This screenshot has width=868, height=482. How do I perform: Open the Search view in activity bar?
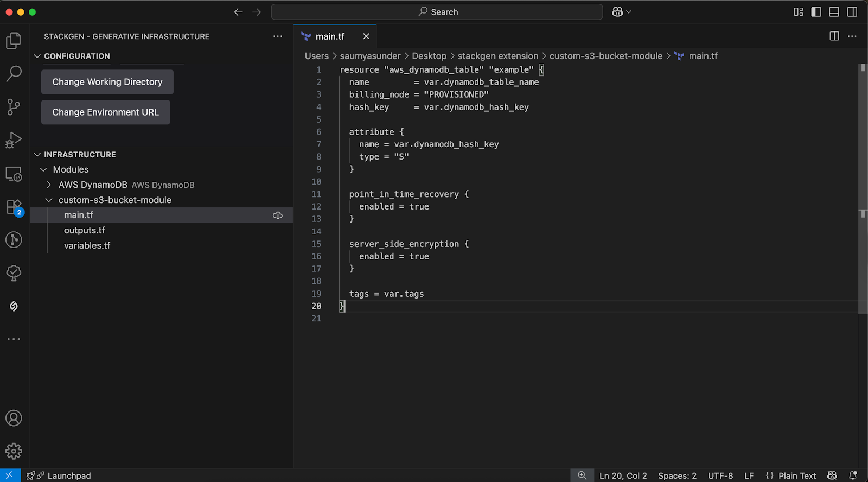[14, 73]
